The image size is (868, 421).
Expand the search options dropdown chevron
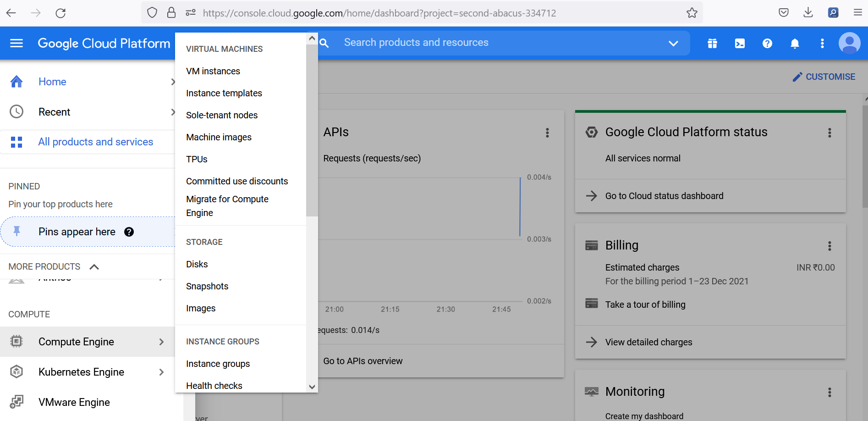[x=673, y=43]
